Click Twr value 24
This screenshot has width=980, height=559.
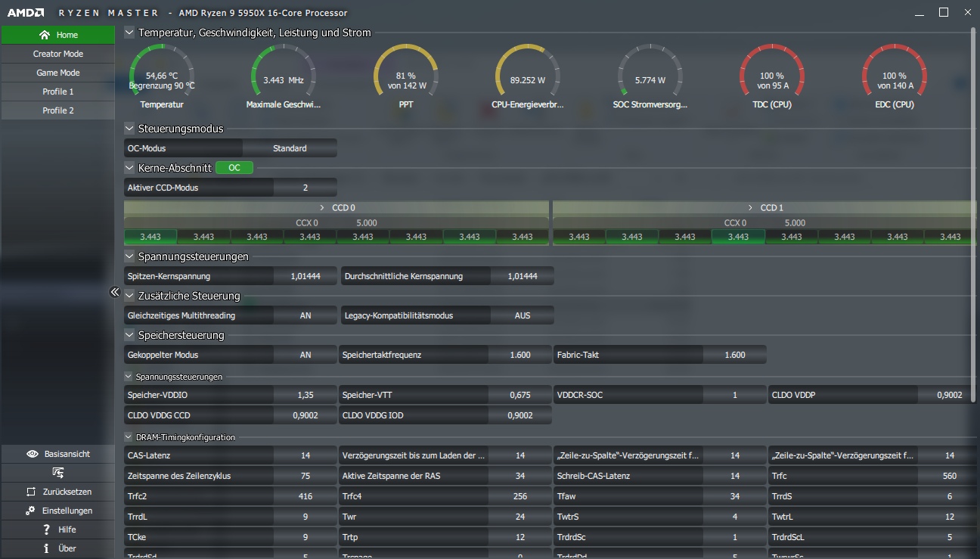520,517
